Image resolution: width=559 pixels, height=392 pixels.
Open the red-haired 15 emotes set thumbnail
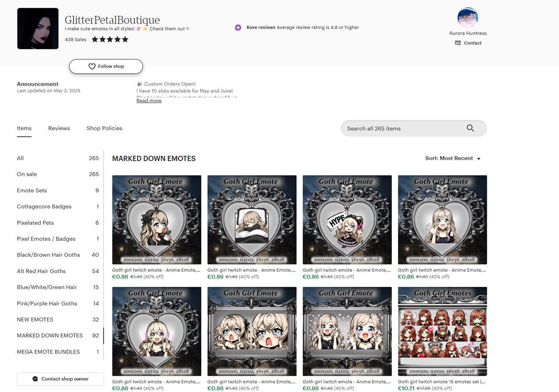pos(442,332)
